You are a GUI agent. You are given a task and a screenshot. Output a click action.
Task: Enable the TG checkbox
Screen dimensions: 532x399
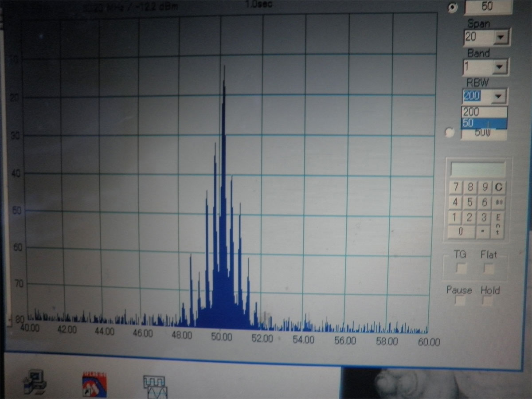coord(462,268)
